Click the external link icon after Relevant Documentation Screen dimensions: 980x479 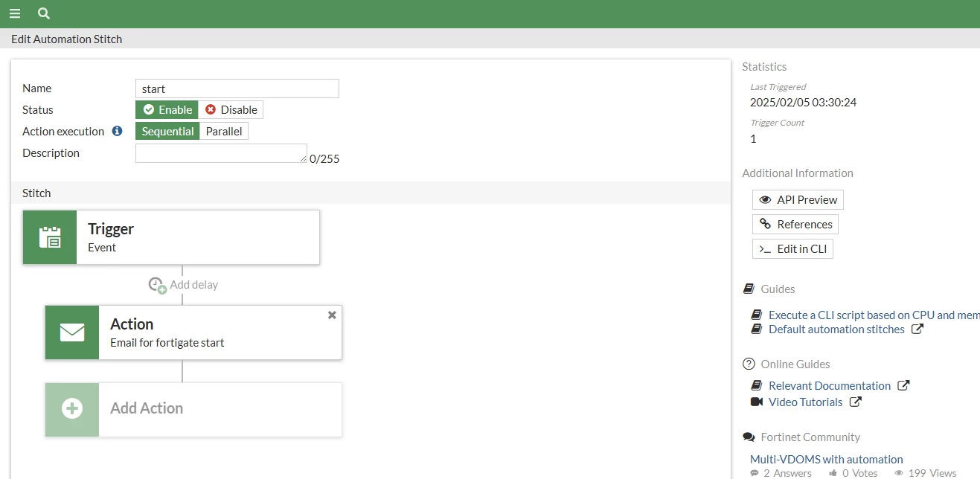(x=903, y=385)
